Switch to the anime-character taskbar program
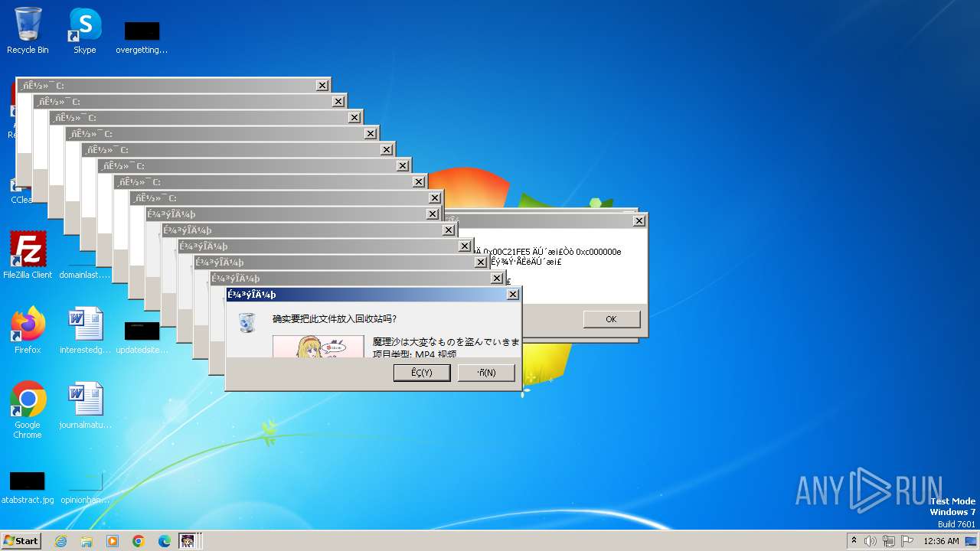The width and height of the screenshot is (980, 551). pyautogui.click(x=188, y=541)
